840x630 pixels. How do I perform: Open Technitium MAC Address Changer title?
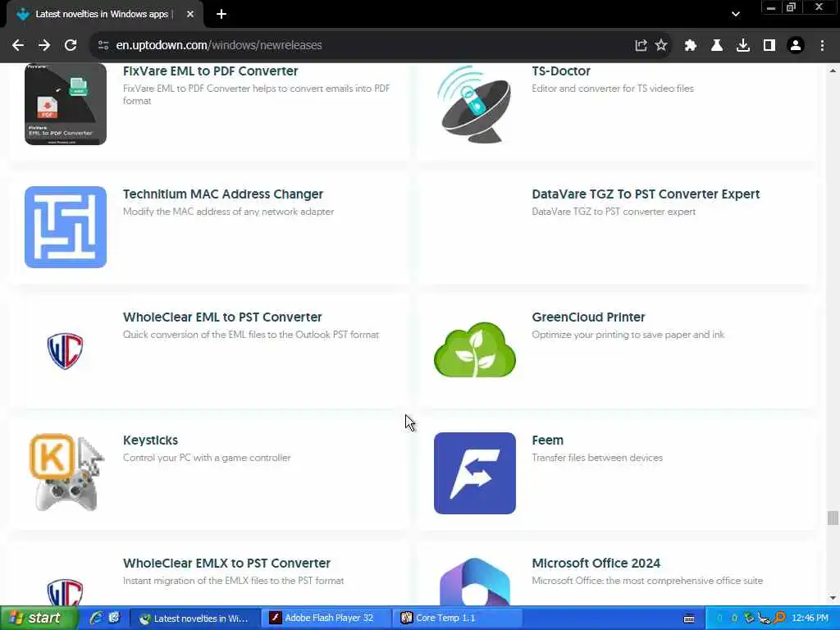223,194
